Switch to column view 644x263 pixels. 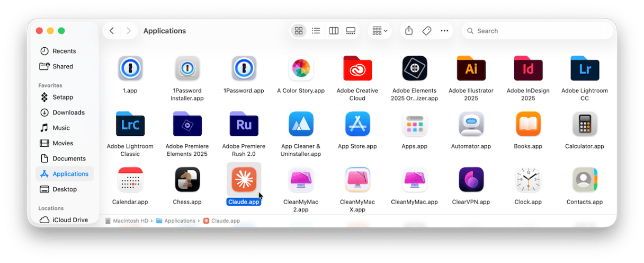pos(334,31)
